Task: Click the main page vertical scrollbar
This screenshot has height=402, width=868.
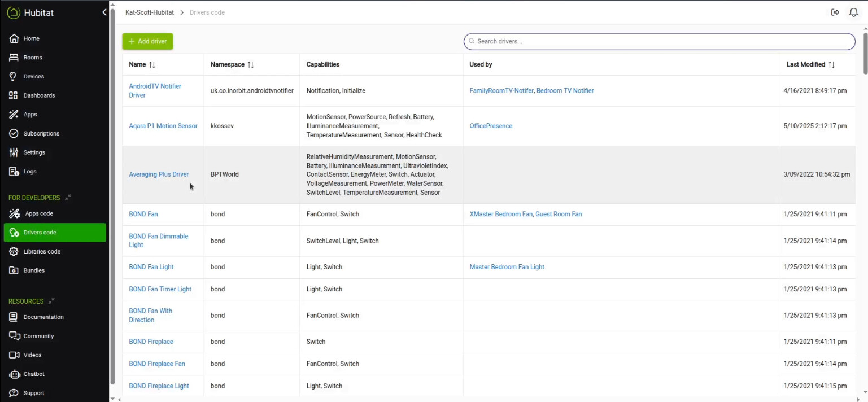Action: [x=866, y=54]
